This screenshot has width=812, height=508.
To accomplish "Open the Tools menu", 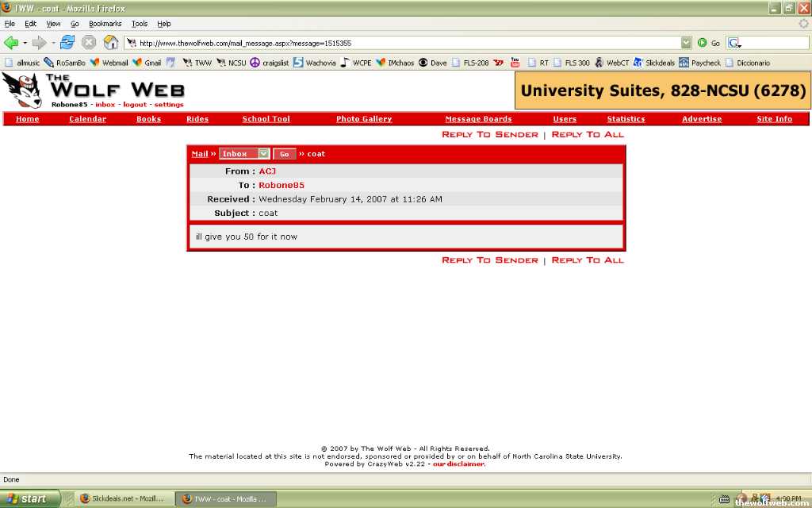I will (x=140, y=24).
